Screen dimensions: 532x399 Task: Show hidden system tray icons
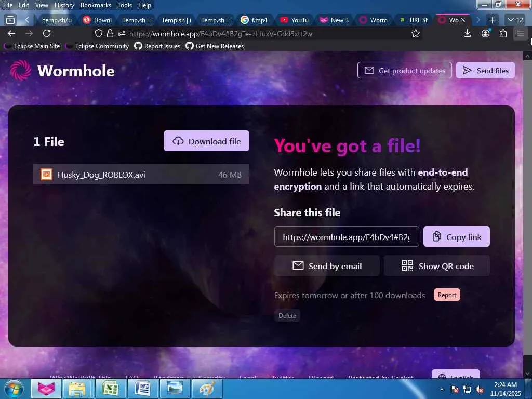pos(442,389)
